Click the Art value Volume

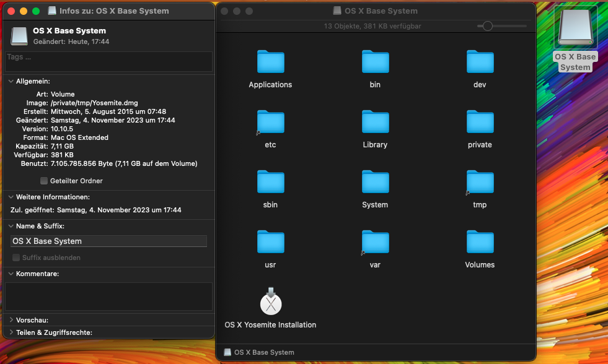pyautogui.click(x=63, y=94)
